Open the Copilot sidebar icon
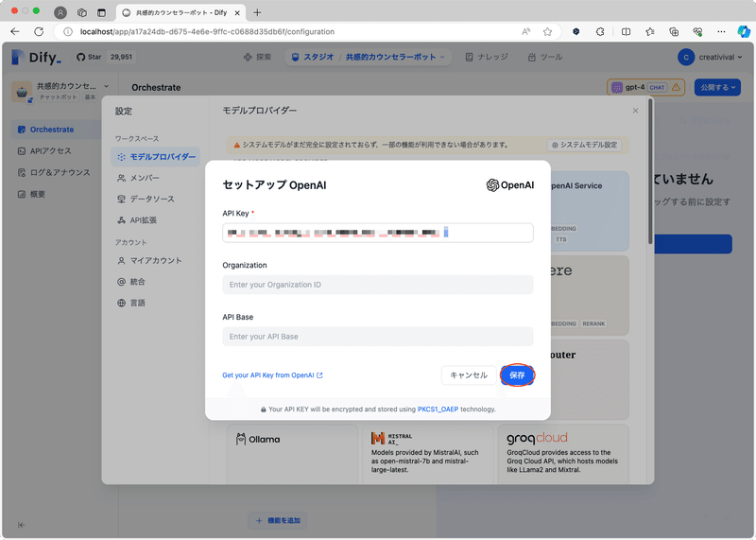 click(x=744, y=32)
